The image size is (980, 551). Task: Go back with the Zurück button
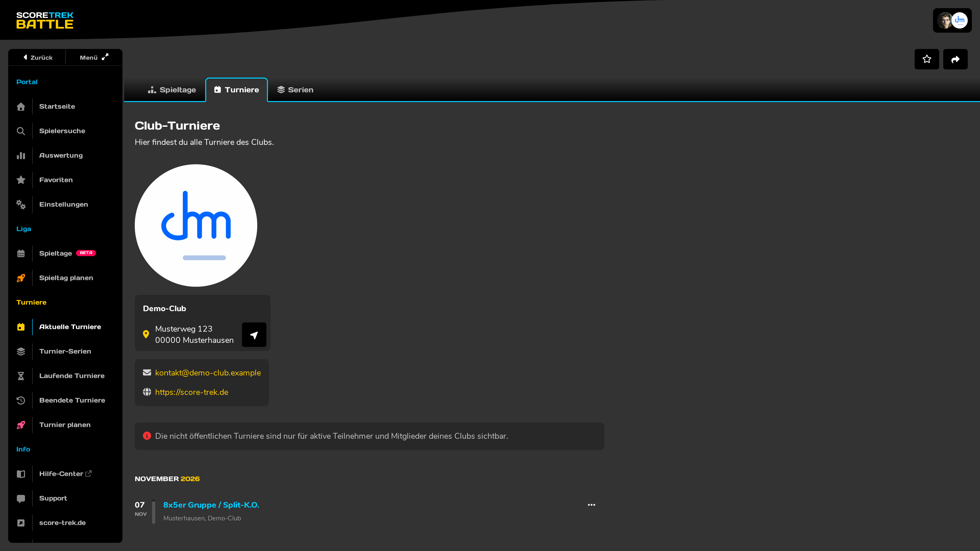click(37, 57)
